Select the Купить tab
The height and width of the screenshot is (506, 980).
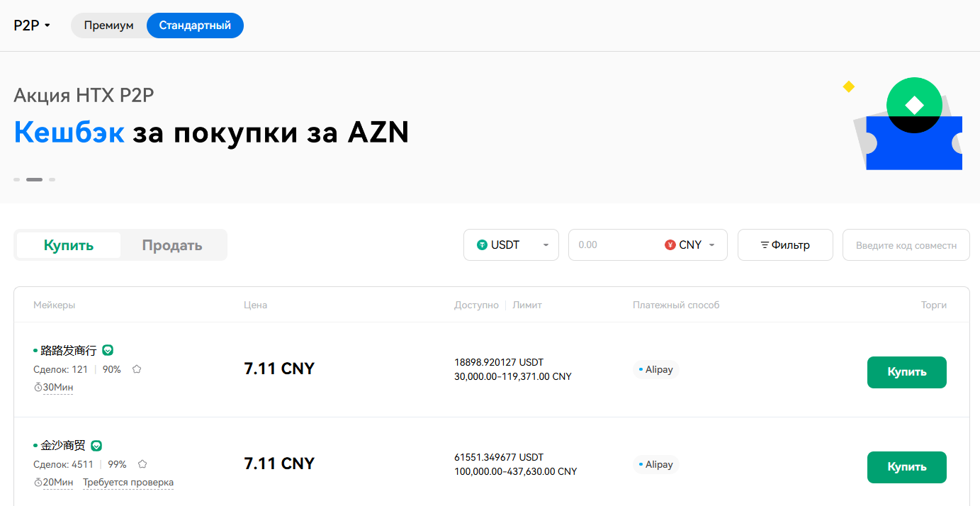coord(67,244)
